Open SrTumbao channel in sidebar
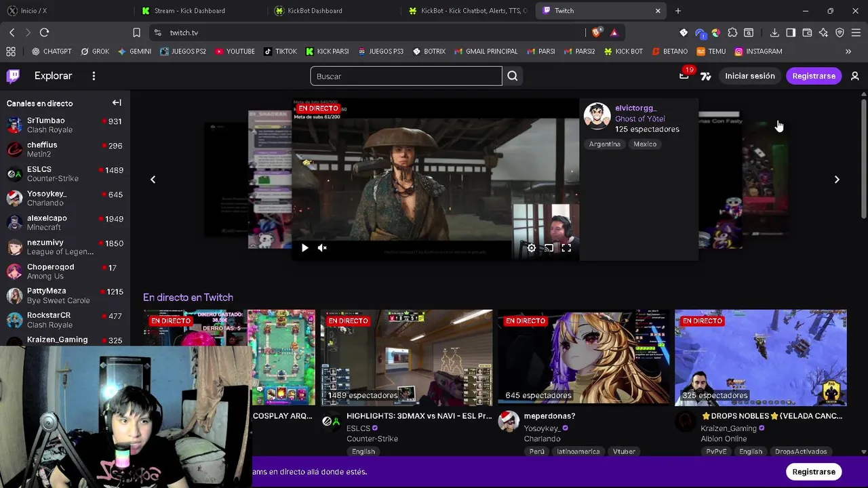This screenshot has width=868, height=488. coord(65,125)
